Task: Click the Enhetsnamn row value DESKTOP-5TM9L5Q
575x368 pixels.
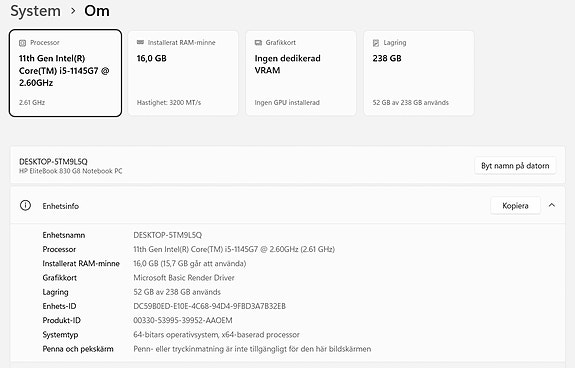Action: pyautogui.click(x=168, y=235)
